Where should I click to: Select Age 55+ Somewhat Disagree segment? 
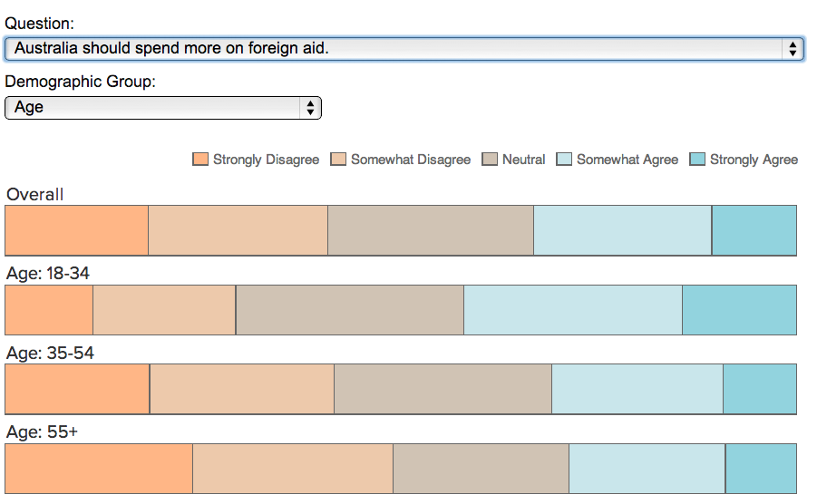coord(293,469)
